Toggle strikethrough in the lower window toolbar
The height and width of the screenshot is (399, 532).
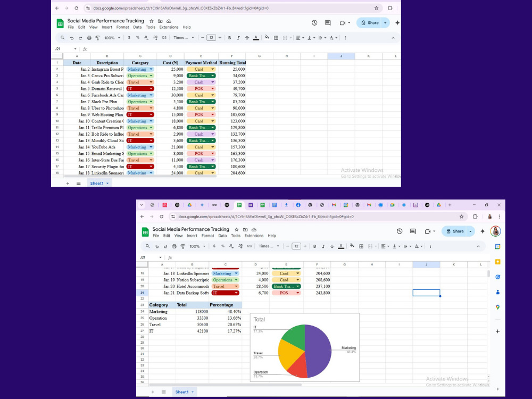pos(332,246)
